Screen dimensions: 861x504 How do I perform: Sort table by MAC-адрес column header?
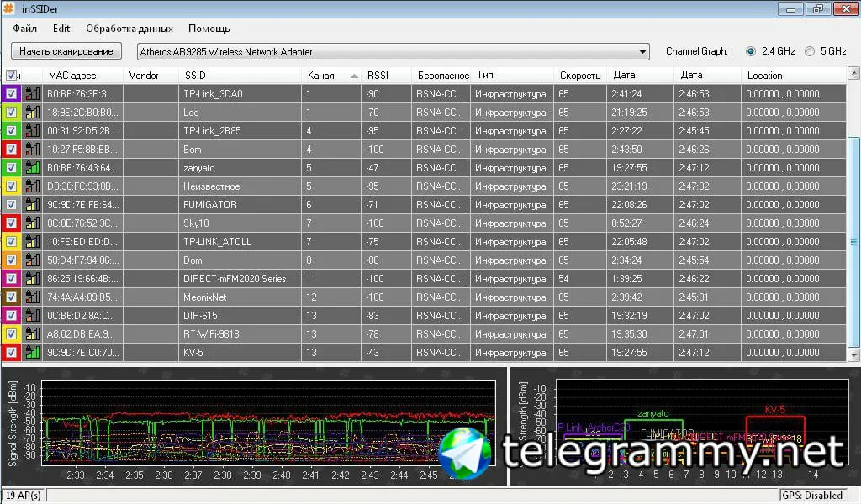(x=82, y=75)
